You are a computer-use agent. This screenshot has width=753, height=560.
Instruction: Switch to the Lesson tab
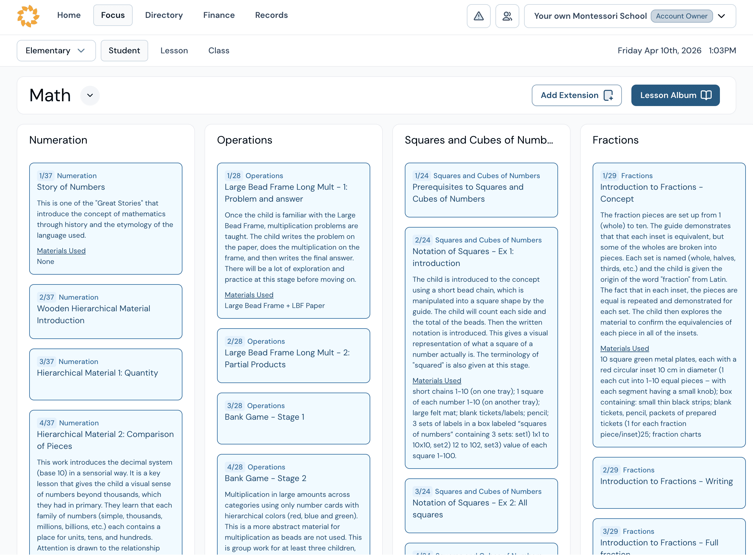coord(174,51)
